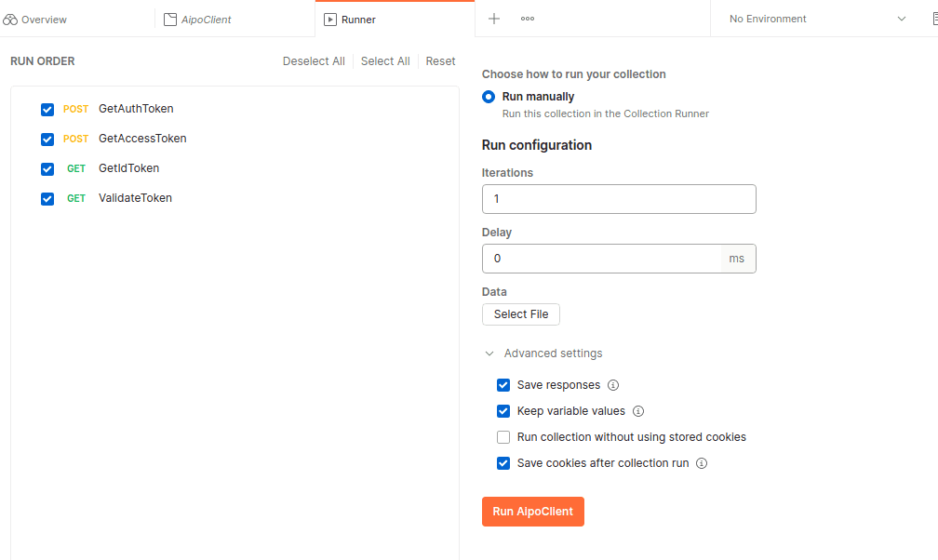Image resolution: width=938 pixels, height=560 pixels.
Task: Click Deselect All in run order
Action: 314,61
